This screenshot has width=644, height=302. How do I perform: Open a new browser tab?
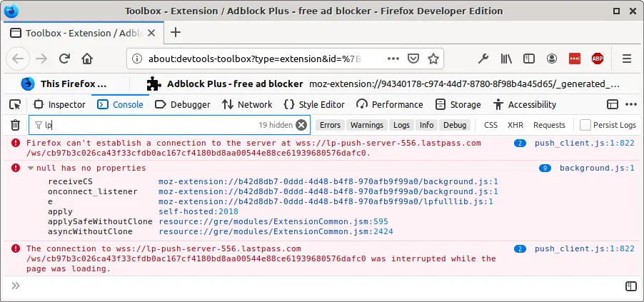176,32
